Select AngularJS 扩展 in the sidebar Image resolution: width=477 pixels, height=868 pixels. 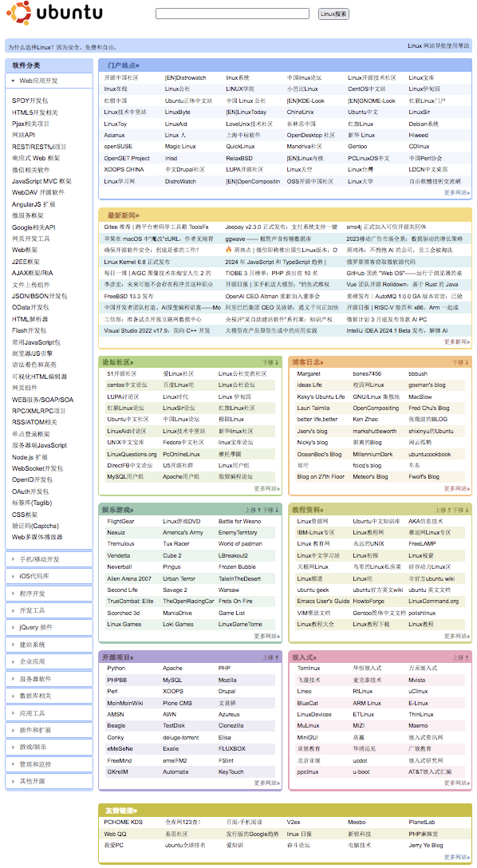[x=34, y=204]
